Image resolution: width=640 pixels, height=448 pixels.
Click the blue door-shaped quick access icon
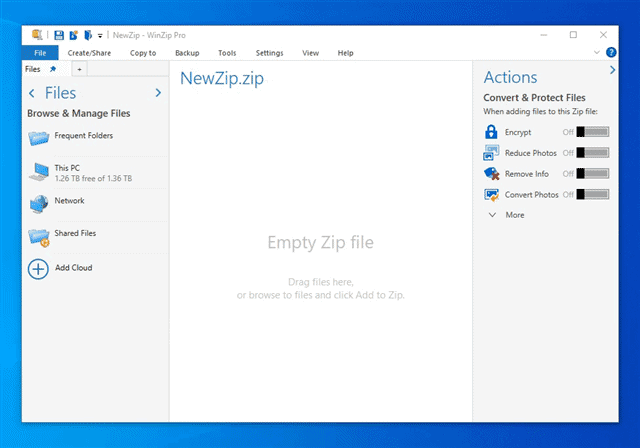(x=88, y=35)
